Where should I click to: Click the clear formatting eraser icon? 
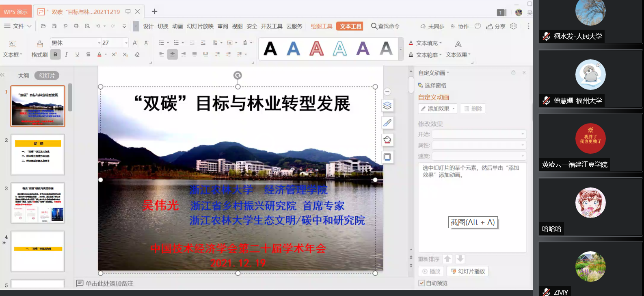tap(137, 54)
